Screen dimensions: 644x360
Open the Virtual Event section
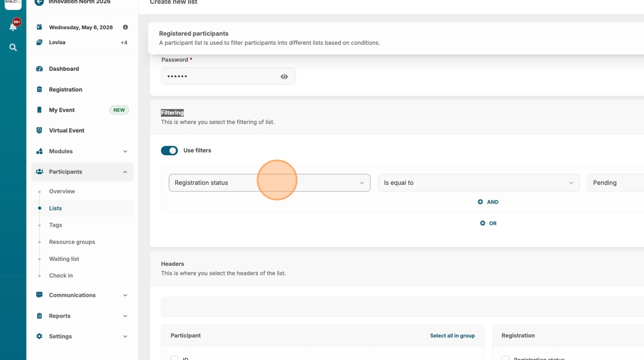tap(66, 131)
